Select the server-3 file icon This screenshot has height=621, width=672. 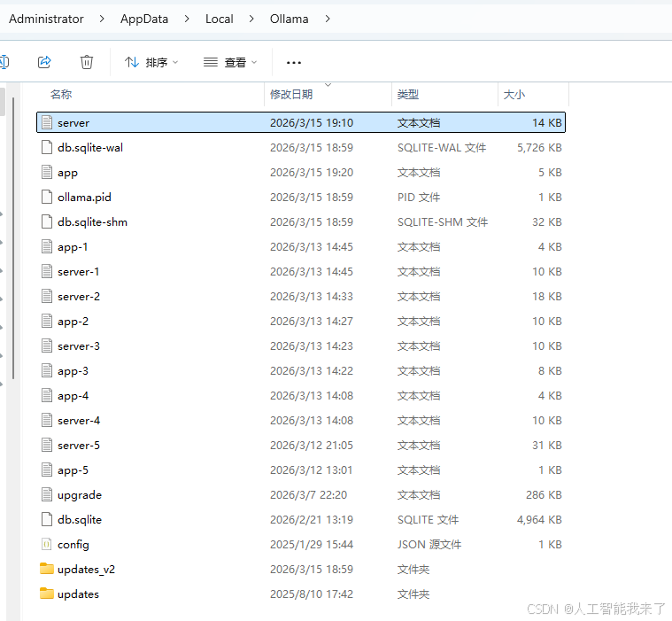click(x=47, y=346)
